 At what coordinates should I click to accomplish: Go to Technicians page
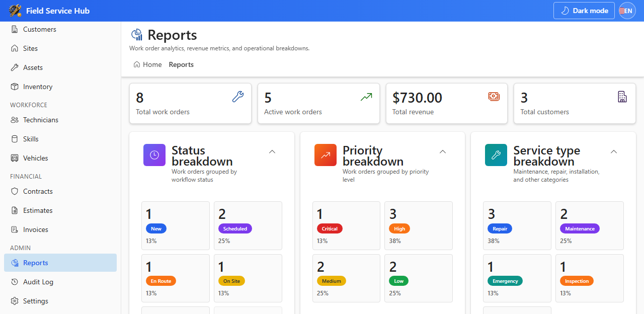tap(60, 120)
